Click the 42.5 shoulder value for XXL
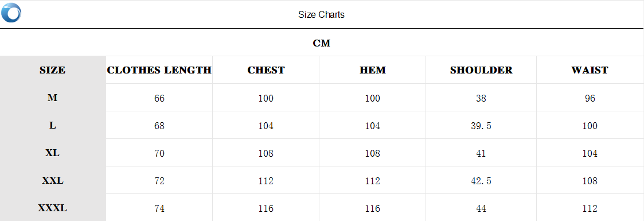This screenshot has width=644, height=221. tap(481, 181)
